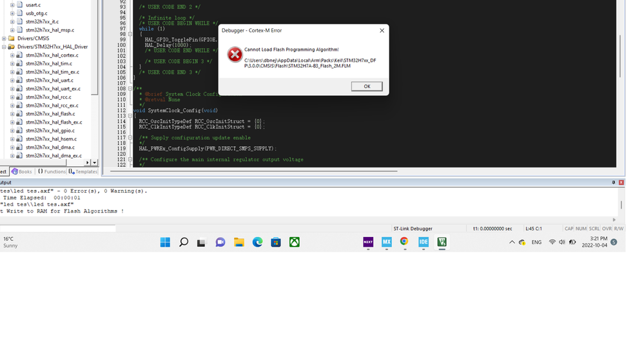Viewport: 644px width, 362px height.
Task: Select stm32h7xx_hal_flash_ex.c in project tree
Action: pos(54,122)
